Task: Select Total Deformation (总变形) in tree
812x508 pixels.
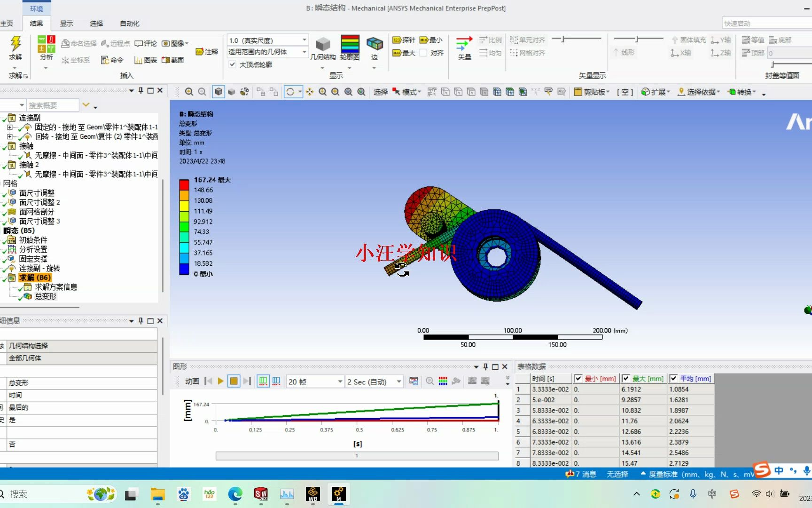Action: [46, 296]
